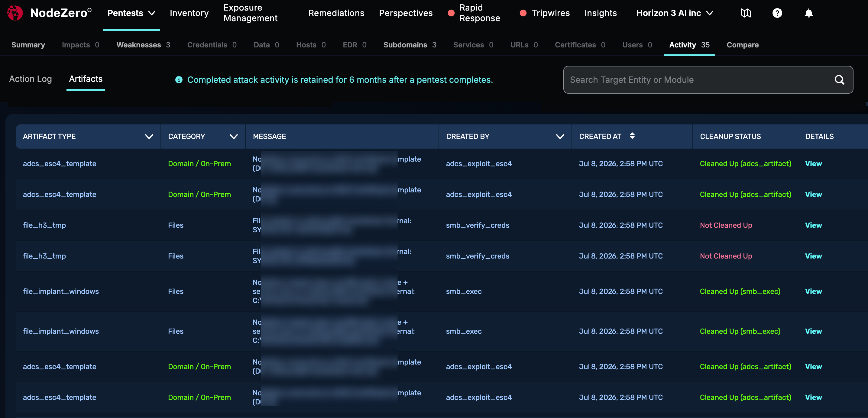Switch to the Users tab
This screenshot has height=418, width=868.
tap(637, 45)
